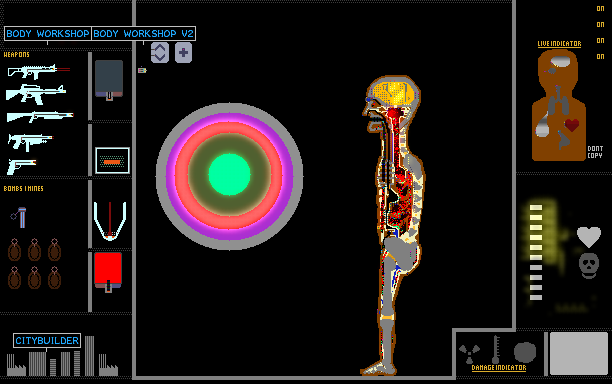The image size is (612, 384).
Task: Pick the pipe bomb item
Action: [x=19, y=217]
